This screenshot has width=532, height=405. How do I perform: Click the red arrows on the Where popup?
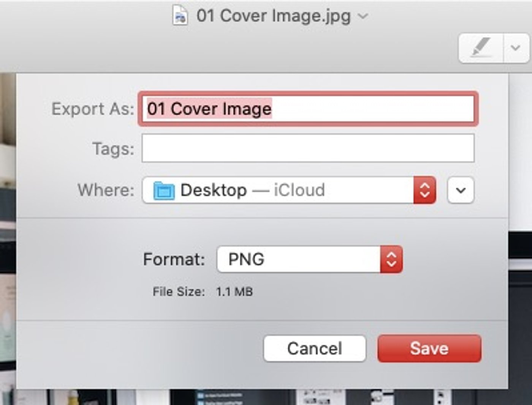(x=424, y=190)
